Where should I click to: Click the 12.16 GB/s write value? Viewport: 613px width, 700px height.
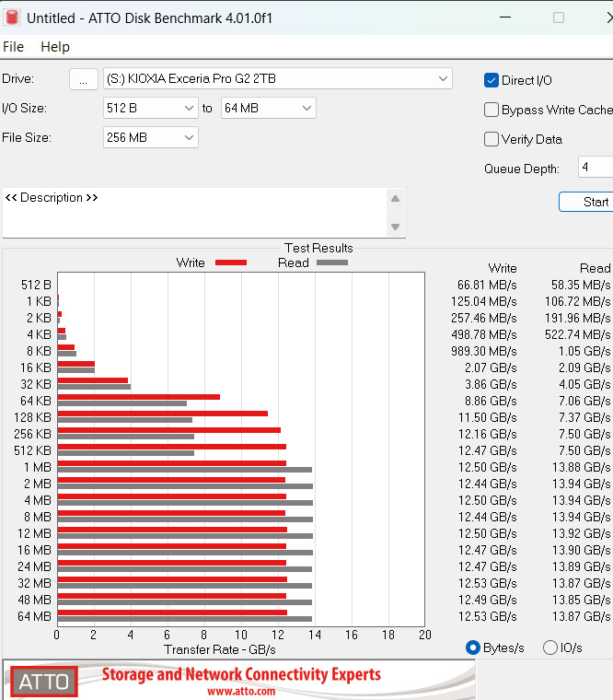click(488, 434)
